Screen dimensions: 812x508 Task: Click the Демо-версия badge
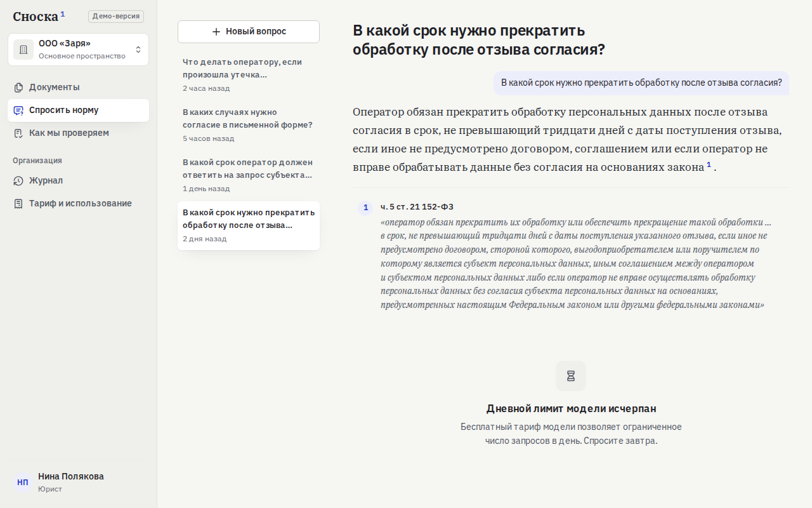point(116,17)
